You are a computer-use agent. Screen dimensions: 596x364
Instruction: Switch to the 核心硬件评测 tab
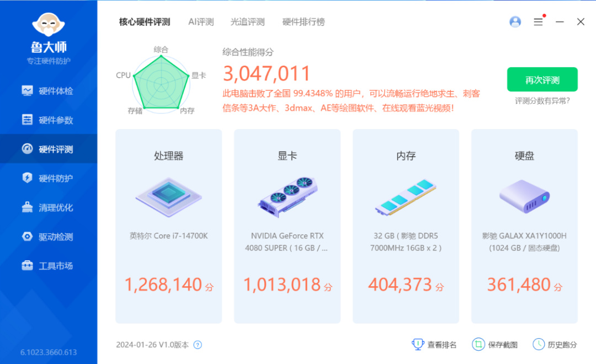pos(145,22)
